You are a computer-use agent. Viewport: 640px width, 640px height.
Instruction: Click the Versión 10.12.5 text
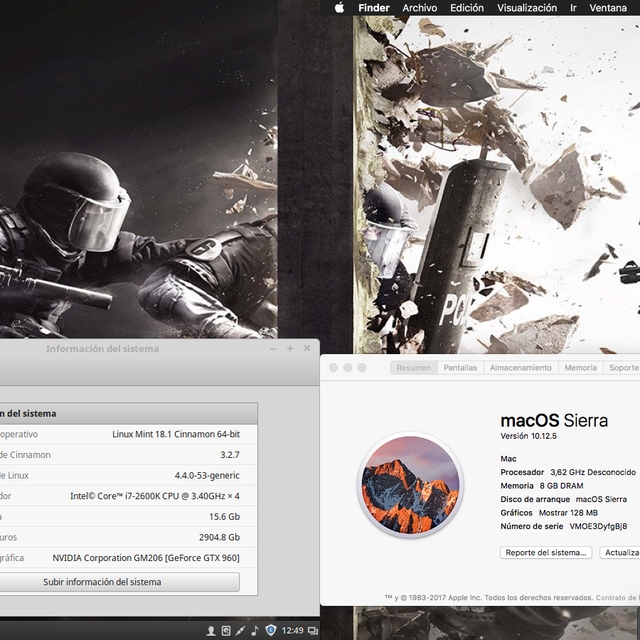point(529,436)
